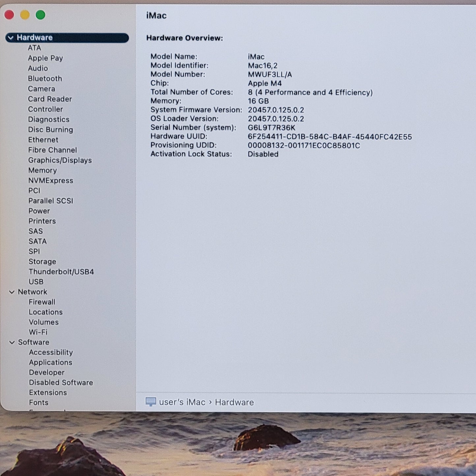This screenshot has height=476, width=476.
Task: Show Camera hardware information
Action: [42, 89]
